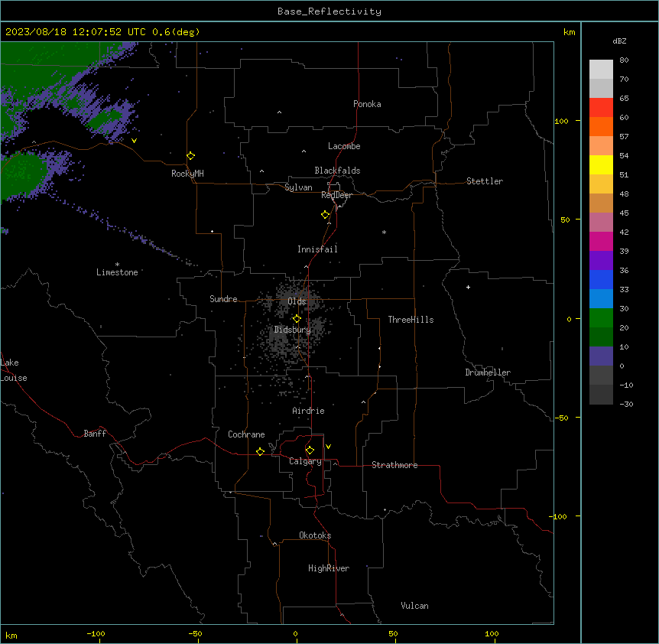Click the yellow marker south of Cochrane
This screenshot has width=659, height=644.
click(x=261, y=452)
